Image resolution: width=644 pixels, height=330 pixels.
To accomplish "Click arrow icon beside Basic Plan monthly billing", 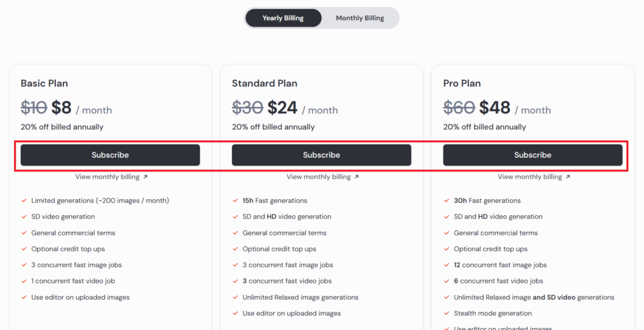I will 145,177.
